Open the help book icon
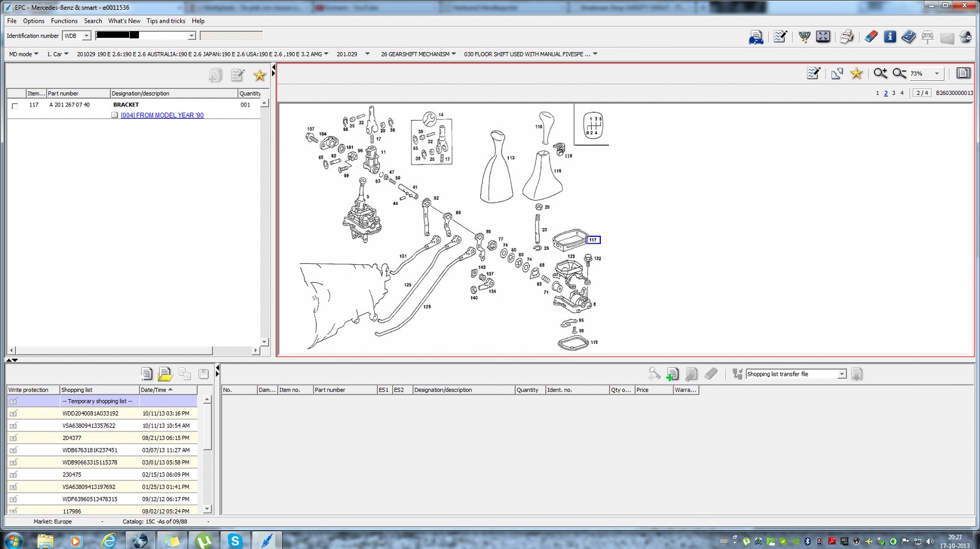980x549 pixels. tap(909, 37)
